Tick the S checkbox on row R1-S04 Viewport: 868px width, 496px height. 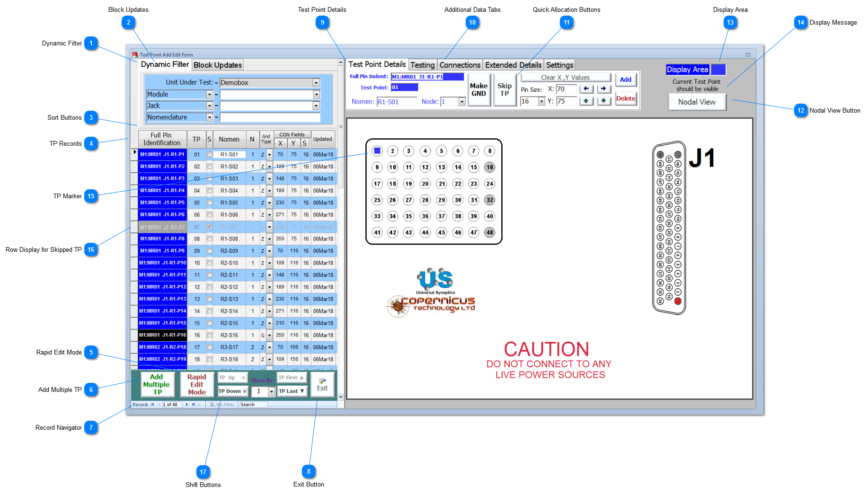tap(210, 191)
